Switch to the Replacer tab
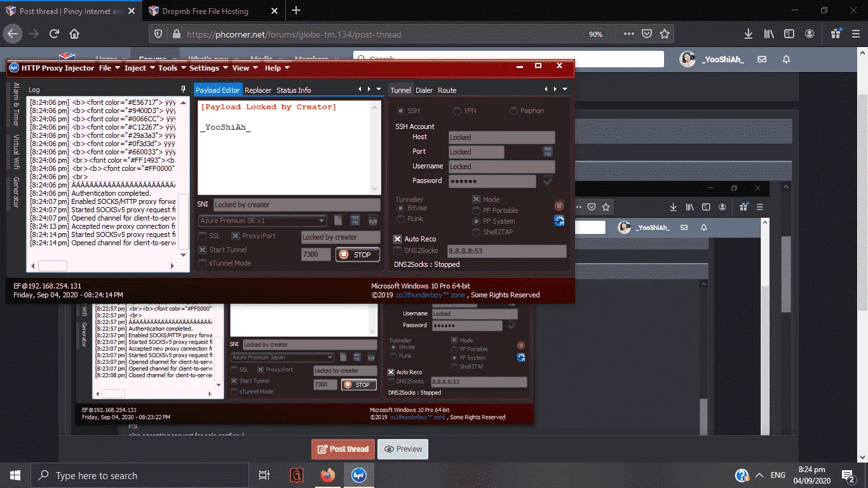 coord(258,90)
